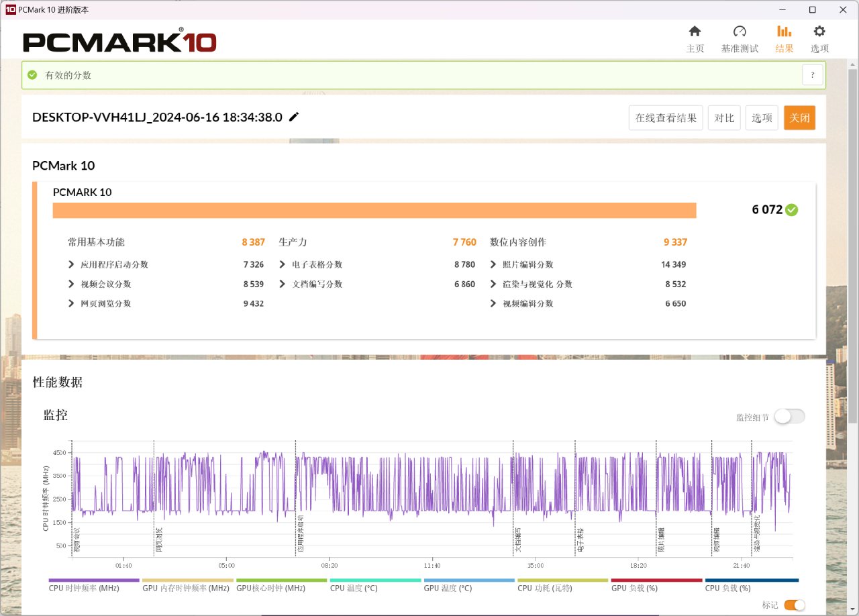Viewport: 859px width, 616px height.
Task: Maximize the PCMark 10 window
Action: tap(812, 9)
